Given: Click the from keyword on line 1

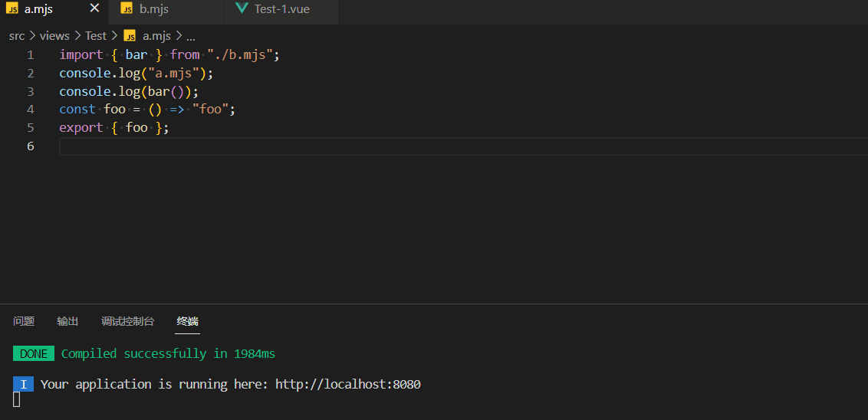Looking at the screenshot, I should [185, 54].
